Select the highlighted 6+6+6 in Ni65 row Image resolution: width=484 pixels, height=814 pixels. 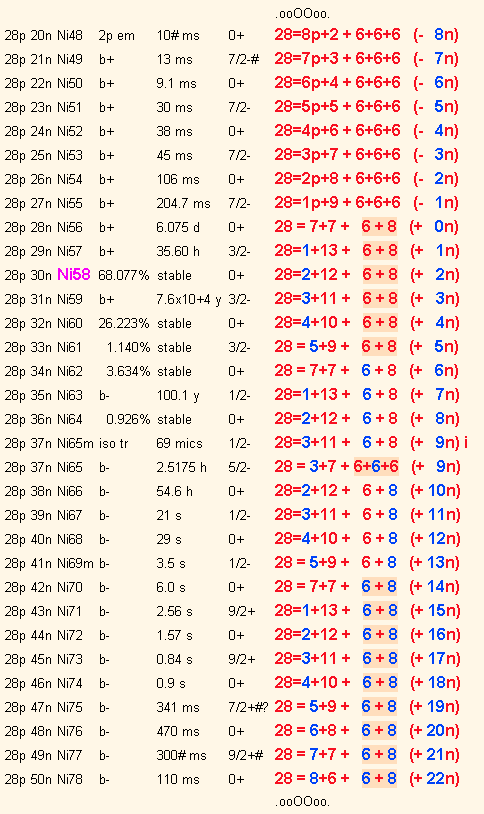pos(376,467)
